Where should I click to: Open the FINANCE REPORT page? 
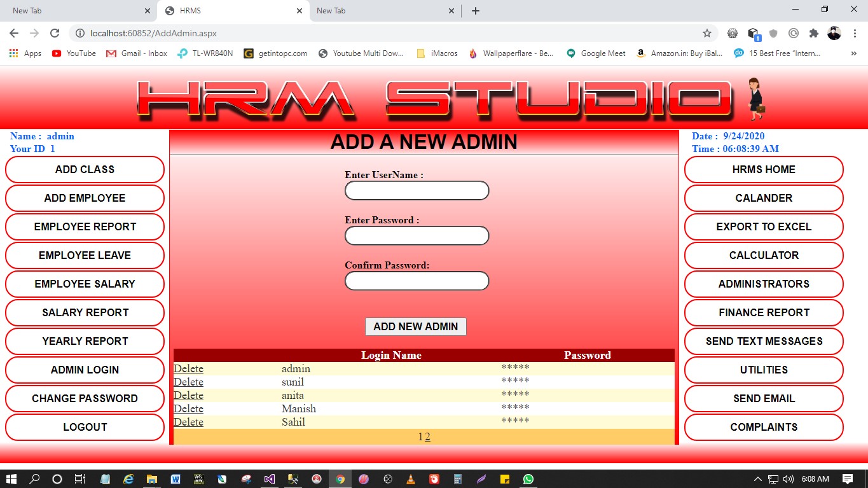click(x=763, y=312)
